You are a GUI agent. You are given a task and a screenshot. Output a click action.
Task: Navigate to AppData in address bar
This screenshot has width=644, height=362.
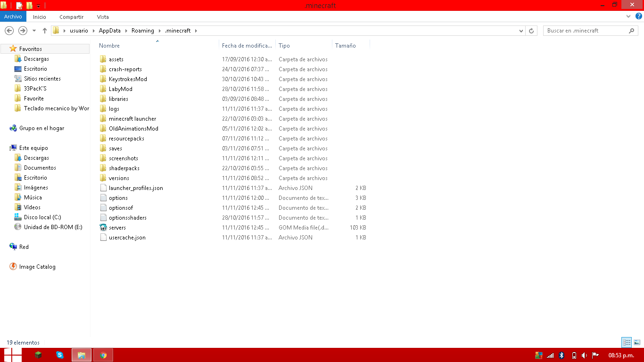click(110, 31)
